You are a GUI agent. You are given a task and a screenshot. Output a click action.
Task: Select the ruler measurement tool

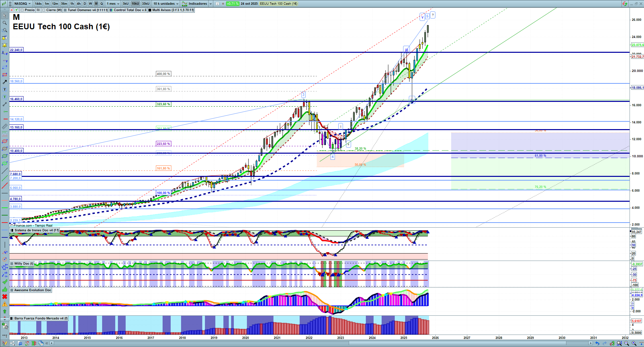pos(5,127)
